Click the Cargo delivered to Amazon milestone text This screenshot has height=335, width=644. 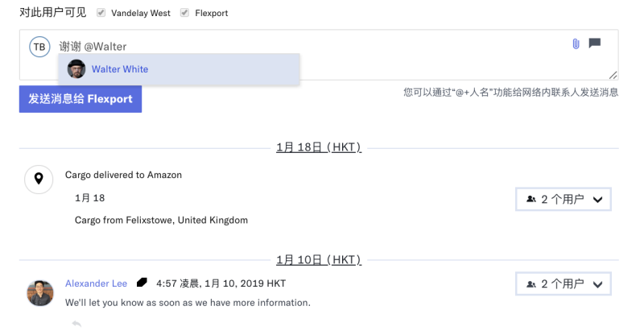[x=123, y=175]
